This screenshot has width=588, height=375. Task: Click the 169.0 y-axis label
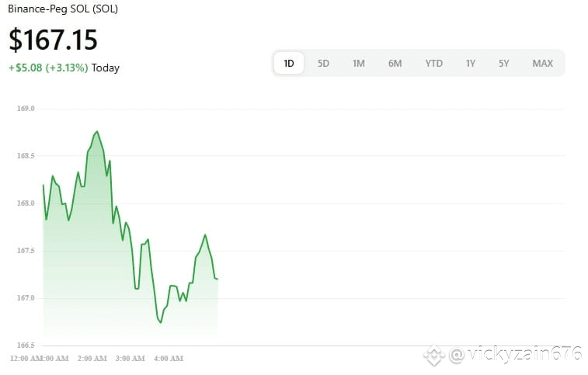click(26, 109)
